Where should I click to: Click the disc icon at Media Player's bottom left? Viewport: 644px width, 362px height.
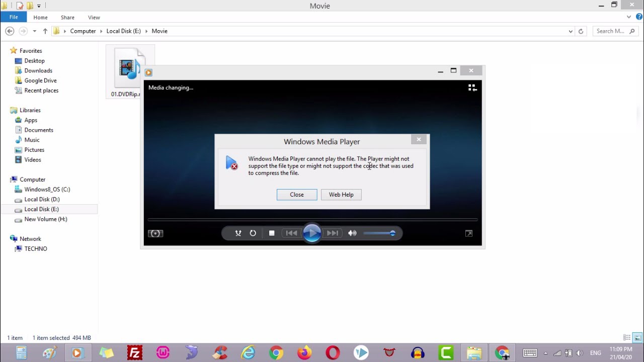coord(155,233)
